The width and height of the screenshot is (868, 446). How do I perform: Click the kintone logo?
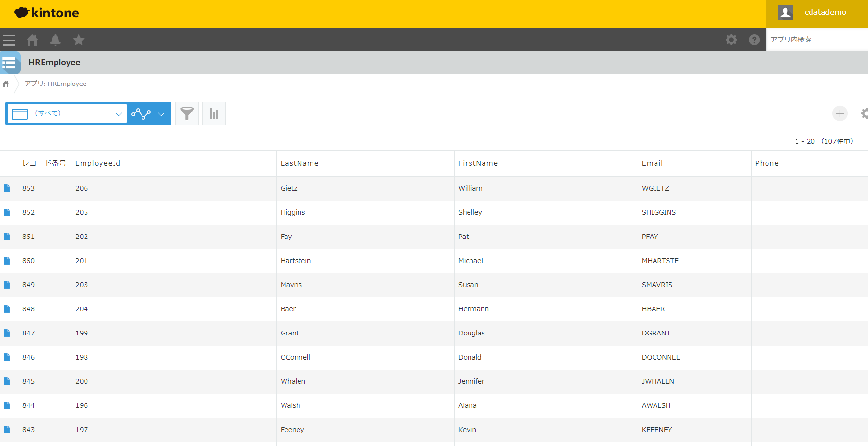[x=46, y=13]
